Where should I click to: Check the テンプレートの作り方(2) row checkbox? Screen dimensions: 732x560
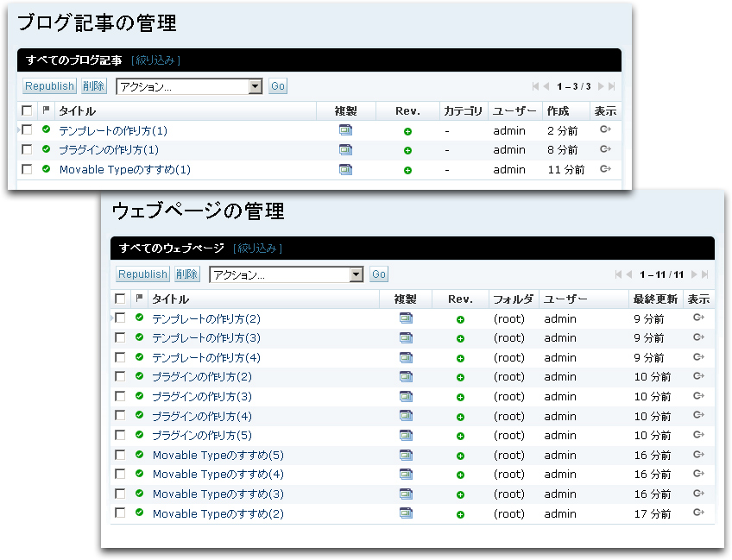pos(120,318)
